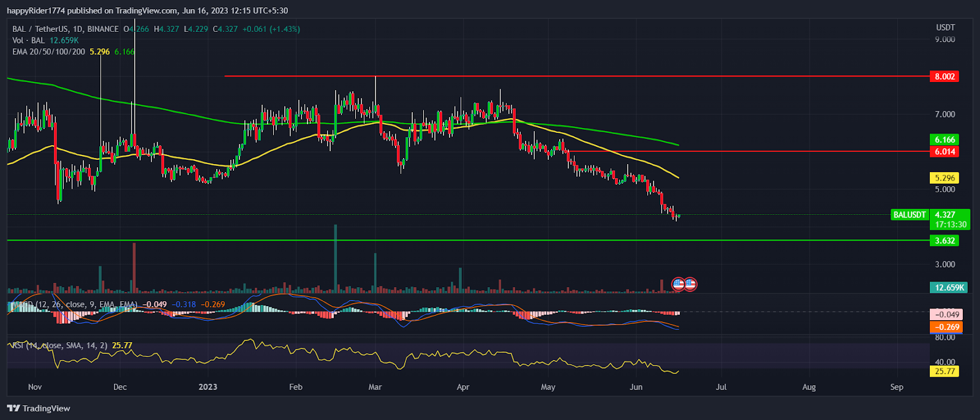Viewport: 980px width, 420px height.
Task: Click the green horizontal support line at 3.632
Action: pyautogui.click(x=468, y=241)
